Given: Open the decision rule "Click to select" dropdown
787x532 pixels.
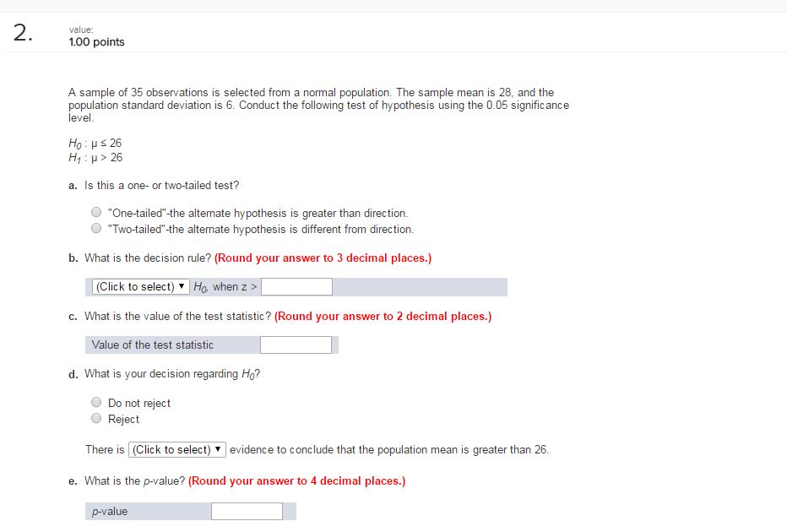Looking at the screenshot, I should click(x=139, y=286).
